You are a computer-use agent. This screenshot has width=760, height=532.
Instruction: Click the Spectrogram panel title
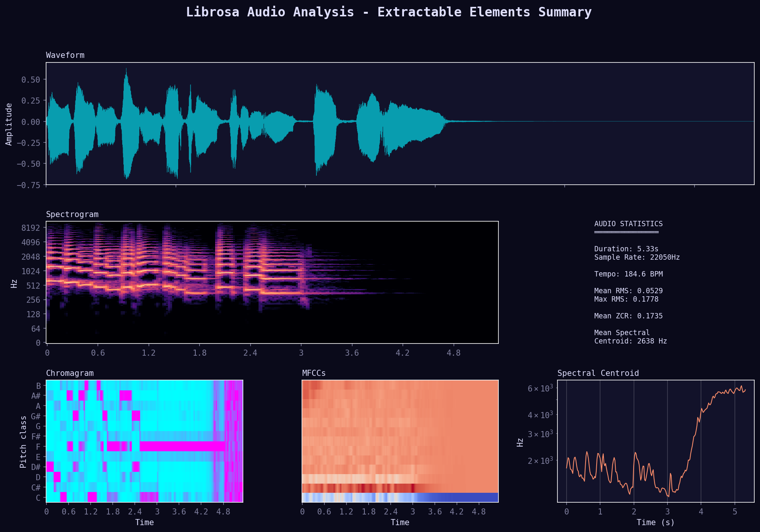72,214
